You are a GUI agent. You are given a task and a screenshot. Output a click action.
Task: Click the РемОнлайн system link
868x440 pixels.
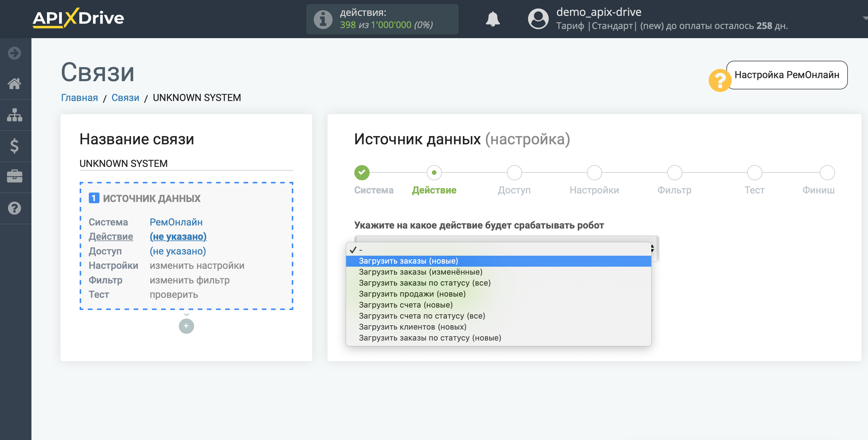[x=176, y=222]
